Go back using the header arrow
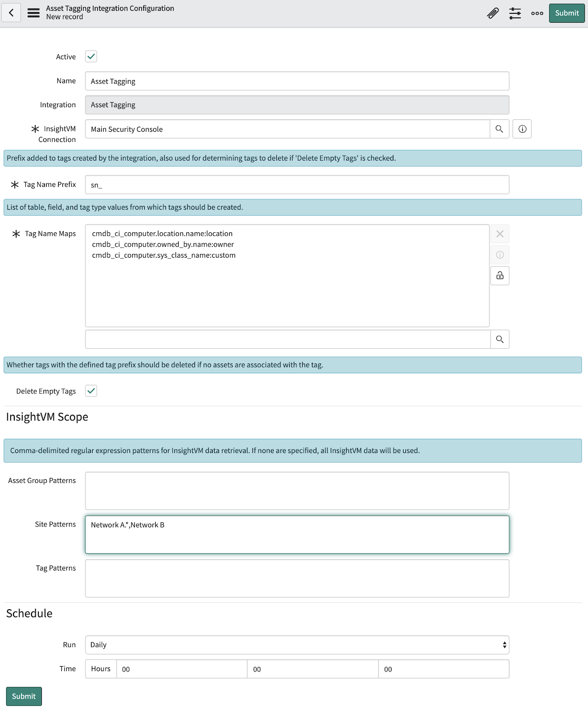 (11, 13)
